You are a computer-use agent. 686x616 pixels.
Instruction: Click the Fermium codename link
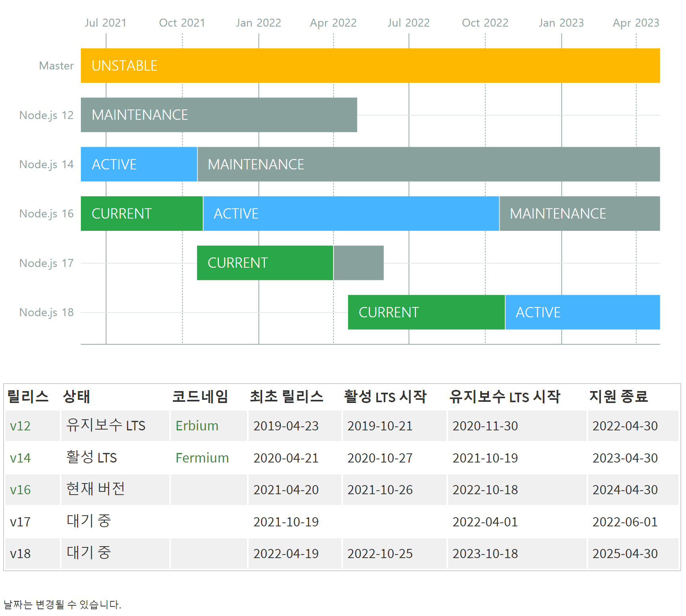pos(202,458)
